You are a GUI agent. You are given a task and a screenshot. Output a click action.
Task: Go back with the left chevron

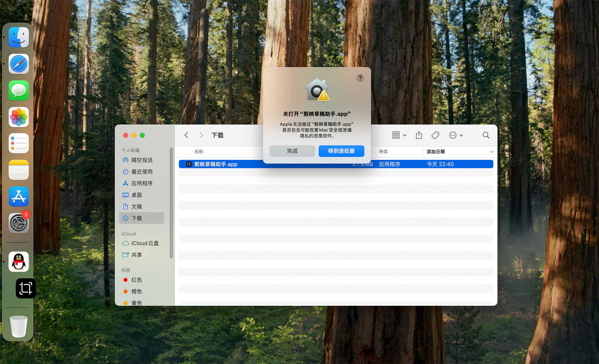pos(186,135)
